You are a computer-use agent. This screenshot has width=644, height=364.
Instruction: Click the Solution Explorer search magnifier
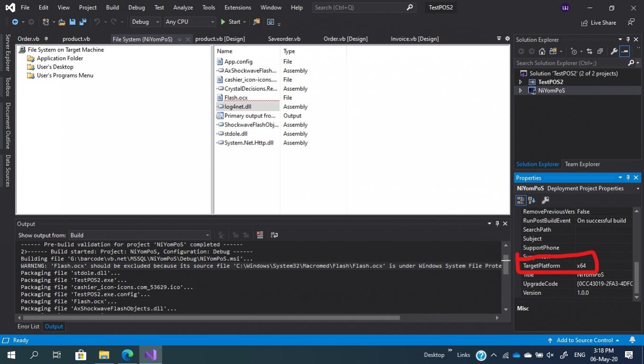630,63
